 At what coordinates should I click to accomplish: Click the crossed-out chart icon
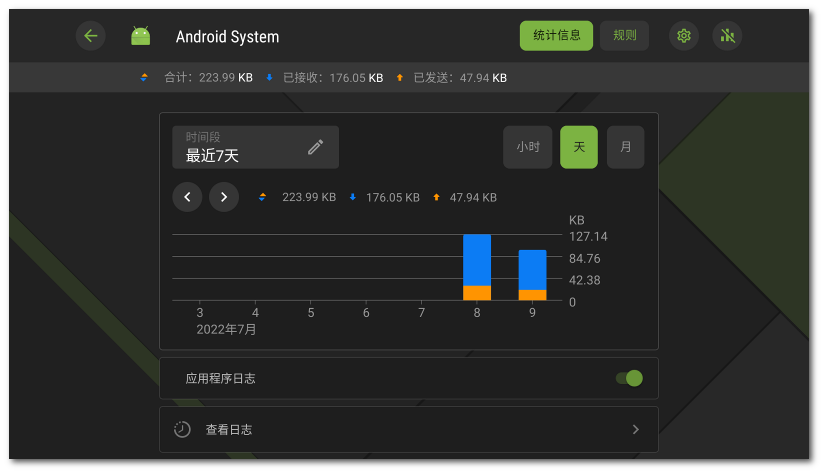[x=727, y=36]
